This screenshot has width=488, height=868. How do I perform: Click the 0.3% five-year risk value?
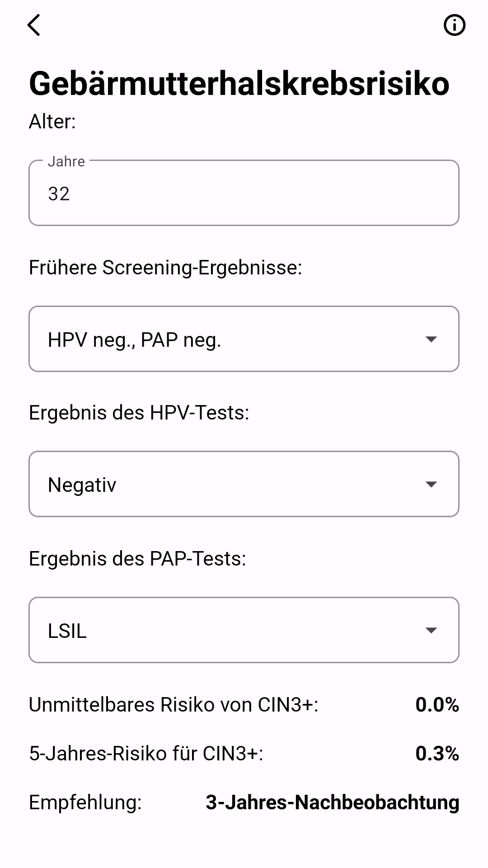pyautogui.click(x=437, y=754)
